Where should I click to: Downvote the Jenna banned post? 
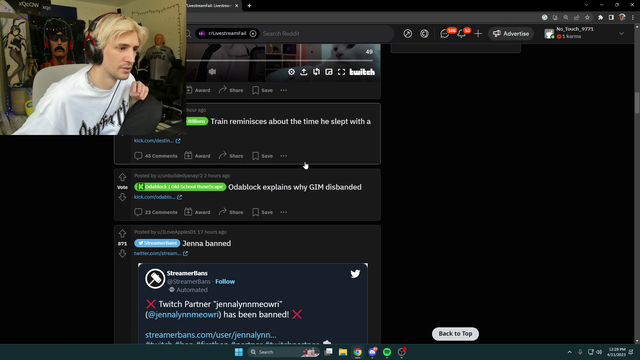pos(122,254)
